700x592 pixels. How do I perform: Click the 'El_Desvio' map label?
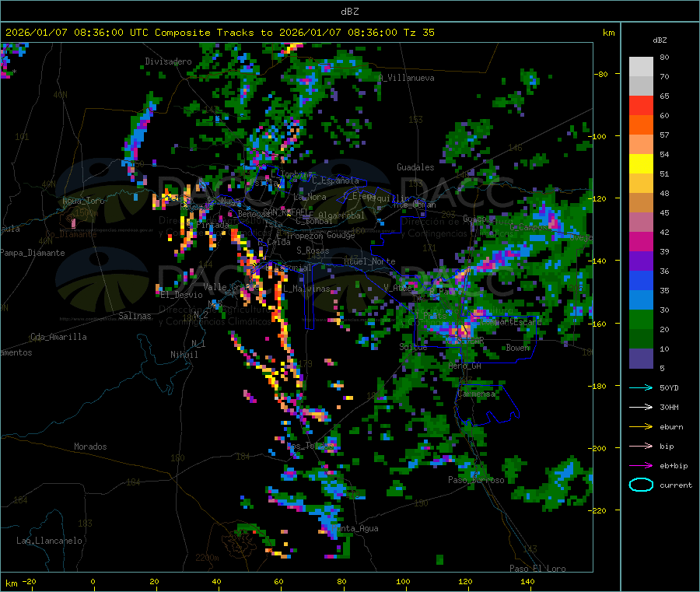(181, 295)
